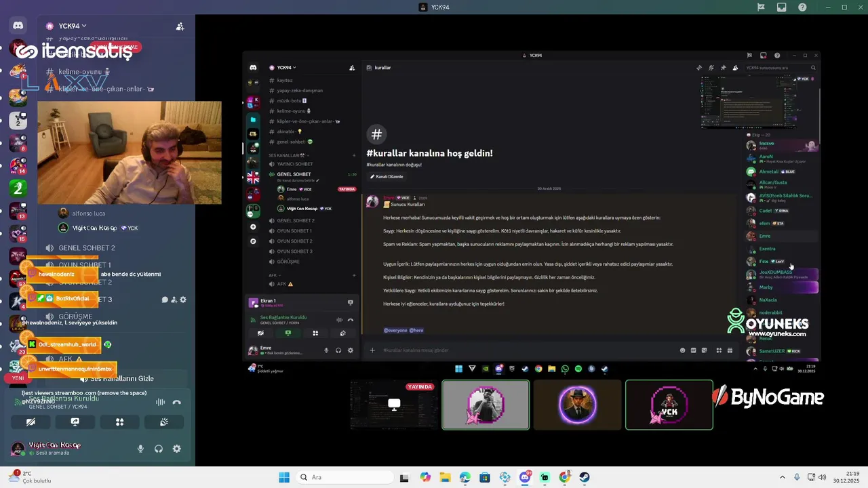Open GIF picker in streamed message bar
The image size is (868, 488).
click(694, 350)
